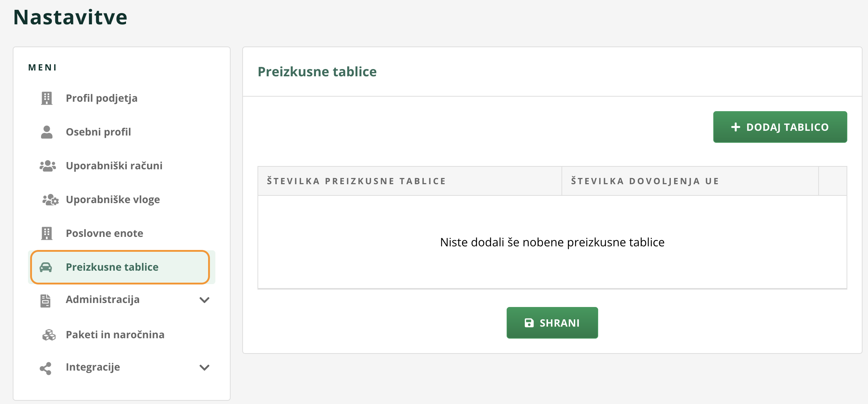Click the users-gear icon for Uporabniške vloge
The image size is (868, 404).
pyautogui.click(x=50, y=199)
